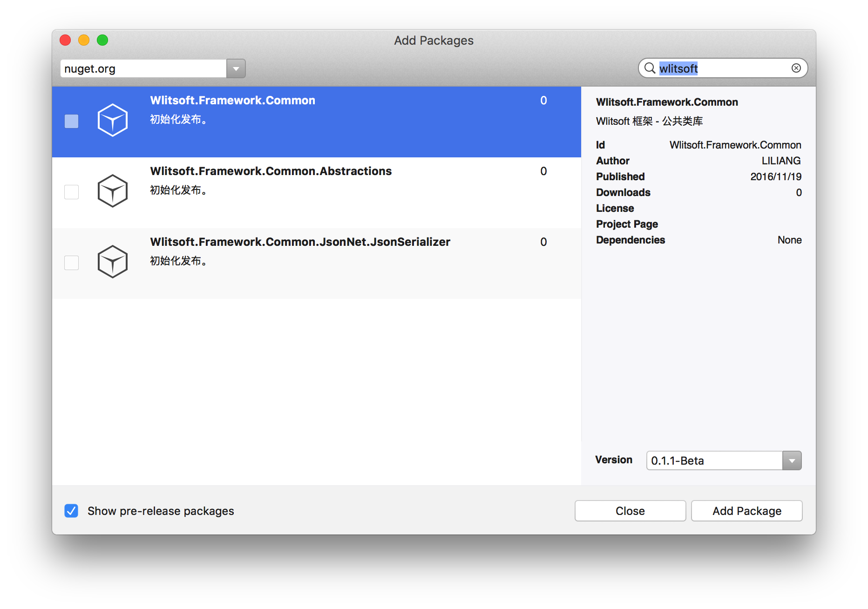The width and height of the screenshot is (868, 609).
Task: Click the 0.1.1-Beta version combo box
Action: [x=724, y=460]
